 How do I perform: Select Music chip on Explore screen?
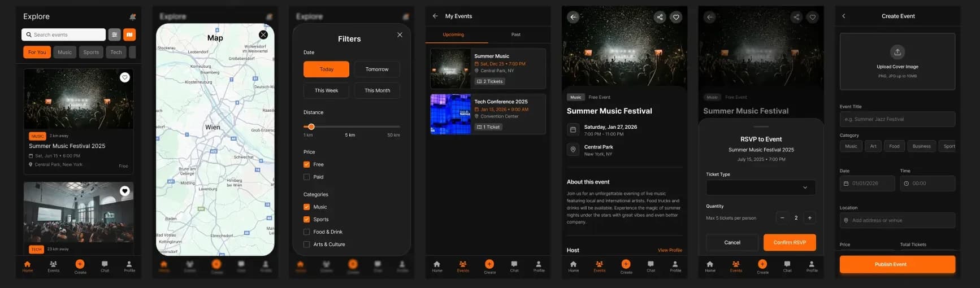tap(65, 52)
